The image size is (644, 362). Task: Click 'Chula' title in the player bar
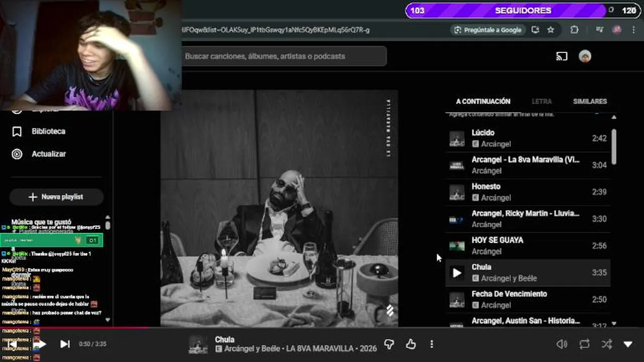click(x=224, y=339)
